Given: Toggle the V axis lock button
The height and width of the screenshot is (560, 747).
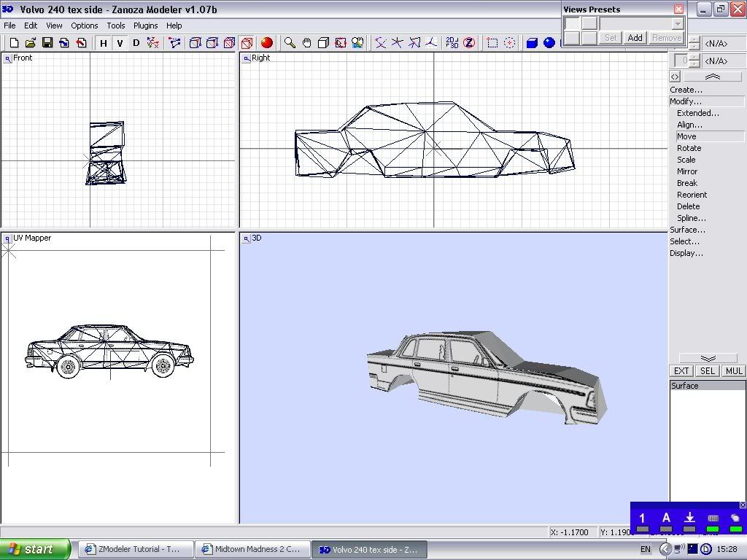Looking at the screenshot, I should pos(120,43).
